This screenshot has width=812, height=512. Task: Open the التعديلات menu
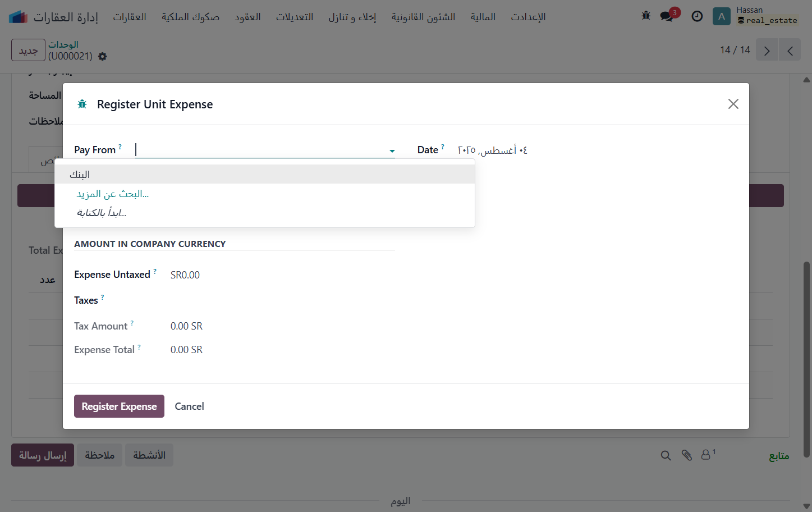point(295,17)
